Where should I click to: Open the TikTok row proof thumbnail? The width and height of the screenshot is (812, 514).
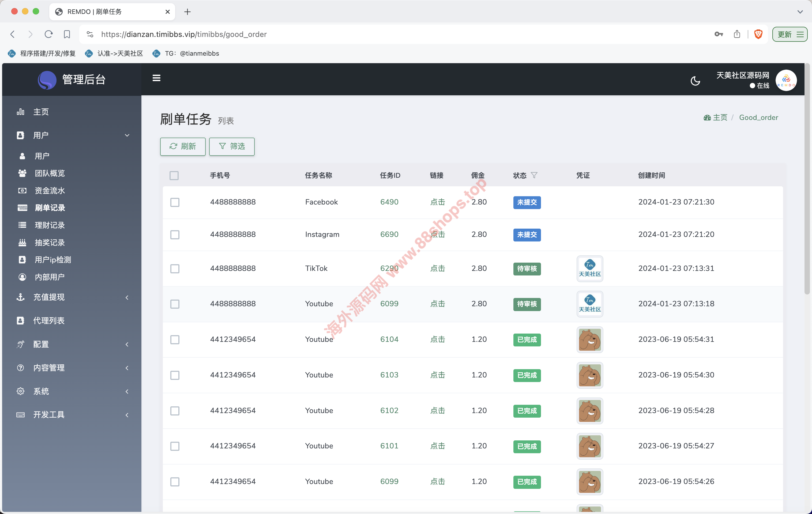pyautogui.click(x=589, y=269)
